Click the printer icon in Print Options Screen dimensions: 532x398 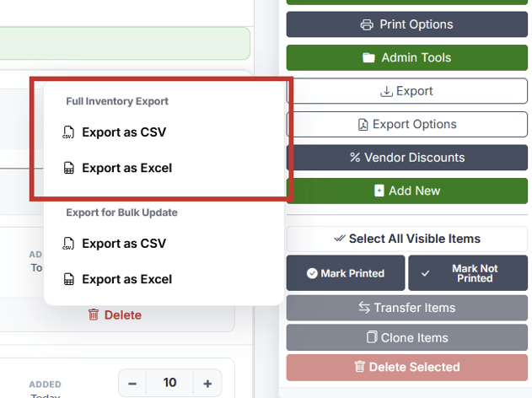pos(367,24)
